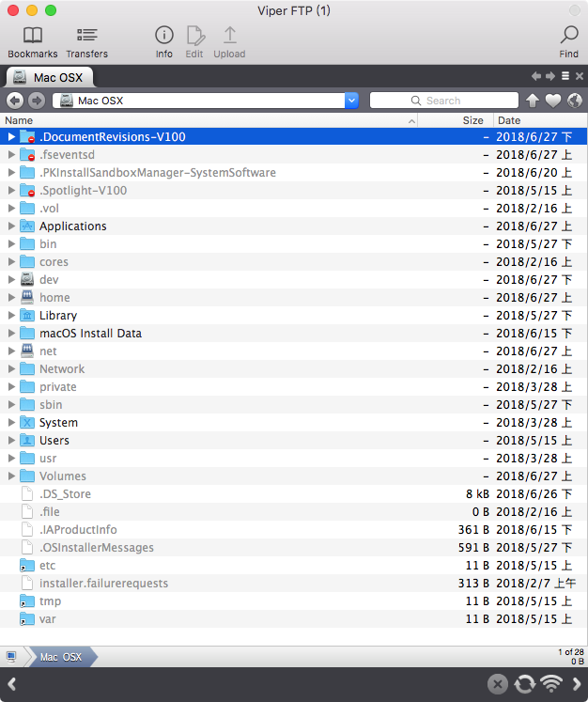Select the .IAProductInfo file
This screenshot has width=588, height=702.
pyautogui.click(x=294, y=530)
